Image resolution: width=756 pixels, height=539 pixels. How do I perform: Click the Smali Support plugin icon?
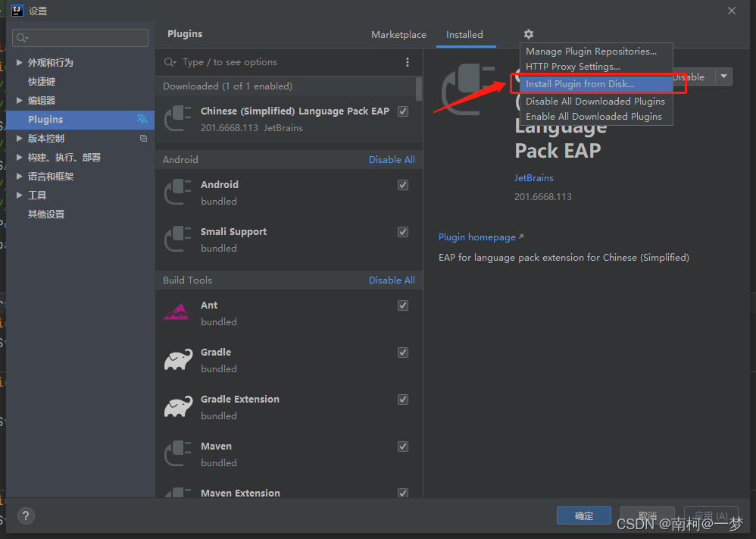[178, 239]
